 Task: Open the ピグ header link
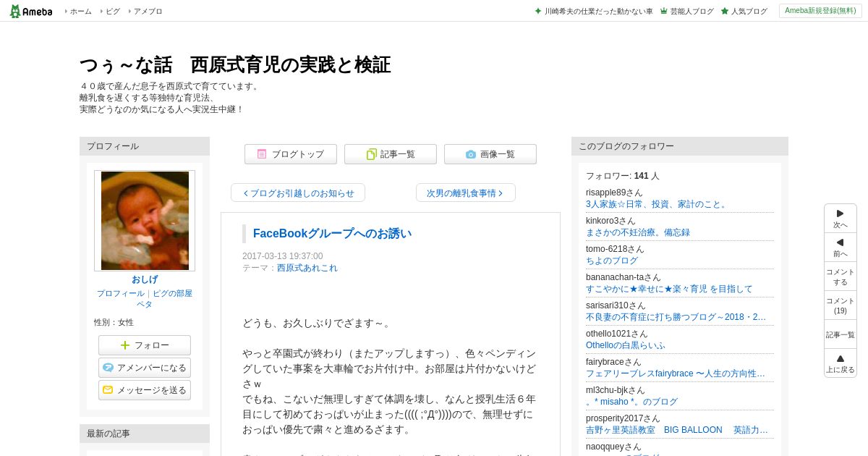(x=113, y=11)
